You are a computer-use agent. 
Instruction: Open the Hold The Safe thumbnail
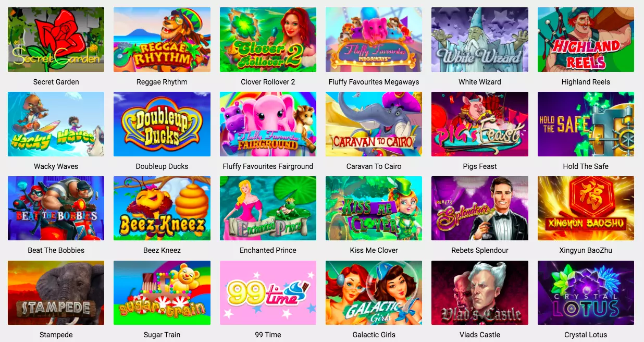point(586,124)
